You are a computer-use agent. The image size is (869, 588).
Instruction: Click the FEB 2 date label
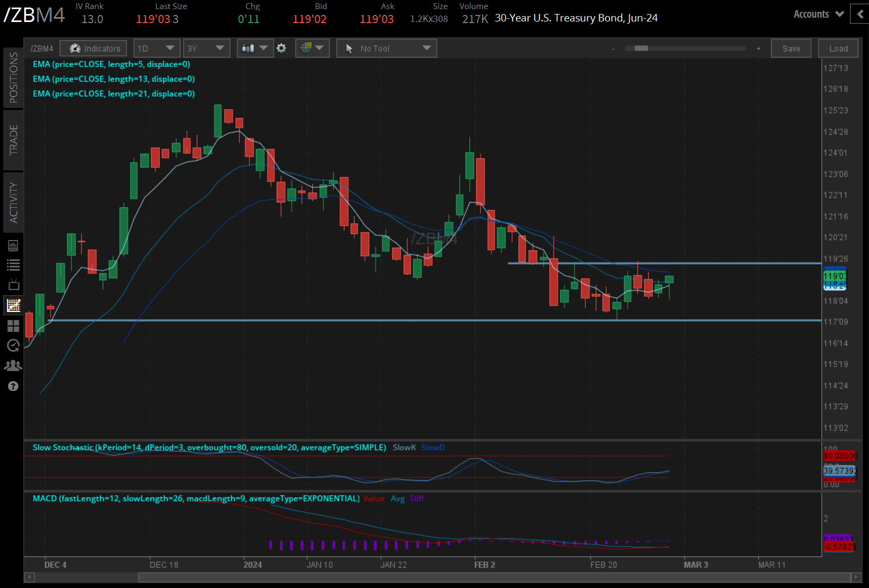pos(484,565)
